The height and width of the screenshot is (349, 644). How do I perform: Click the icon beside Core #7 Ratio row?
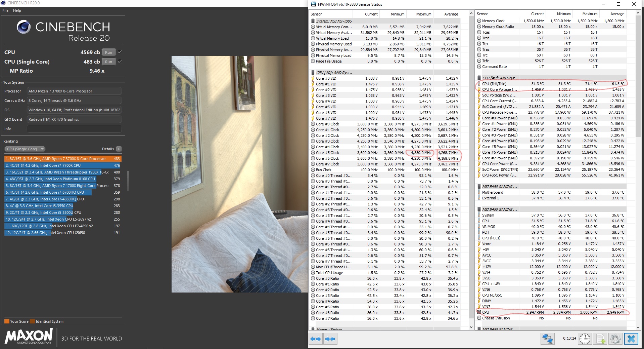pos(313,318)
